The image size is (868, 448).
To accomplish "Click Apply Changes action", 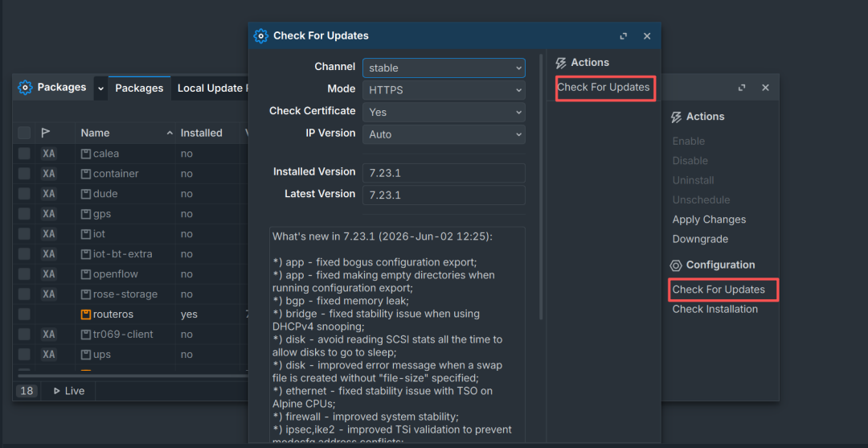I will [709, 220].
